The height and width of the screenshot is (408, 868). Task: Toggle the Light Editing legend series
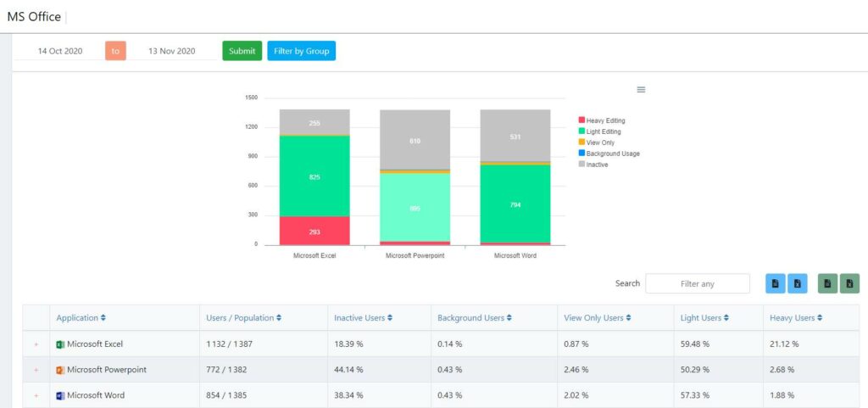(x=599, y=131)
